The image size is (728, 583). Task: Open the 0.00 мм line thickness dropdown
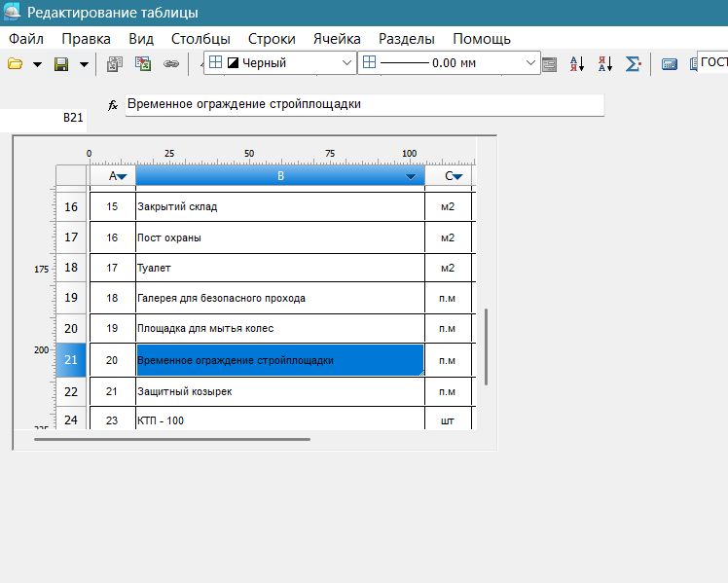pos(530,63)
